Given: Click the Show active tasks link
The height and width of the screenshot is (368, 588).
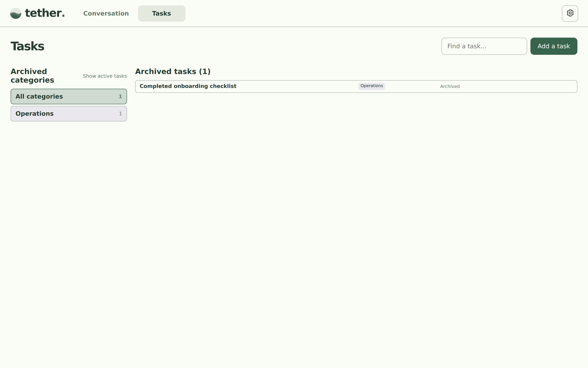Looking at the screenshot, I should pos(105,76).
